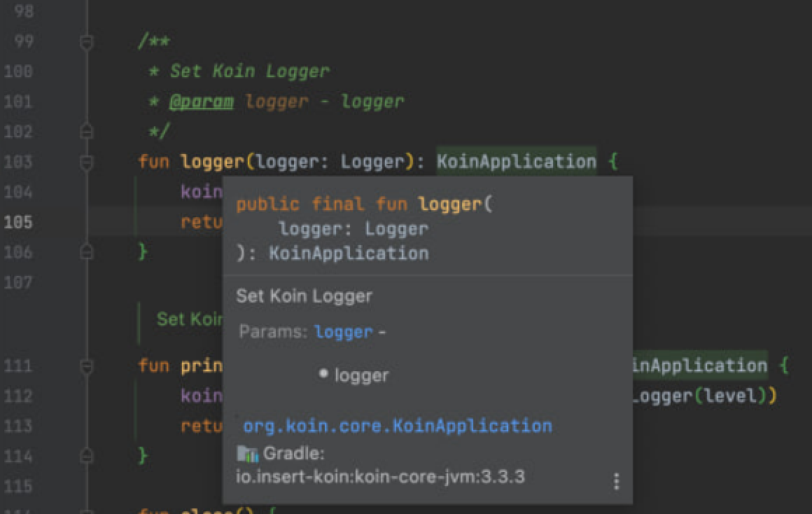The image size is (812, 514).
Task: Click the fold-end marker at line 114
Action: [85, 455]
